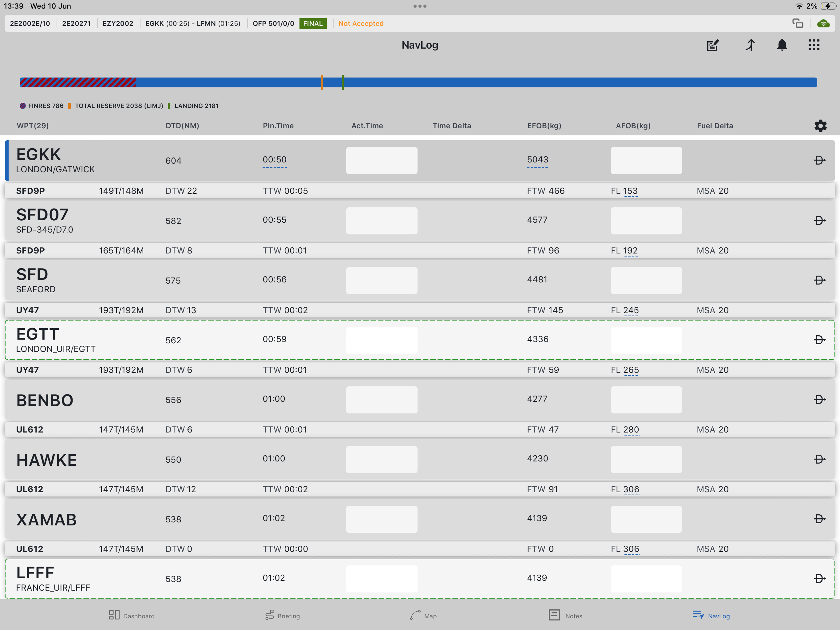
Task: Select the EGKK LONDON/GATWICK waypoint name
Action: (x=55, y=160)
